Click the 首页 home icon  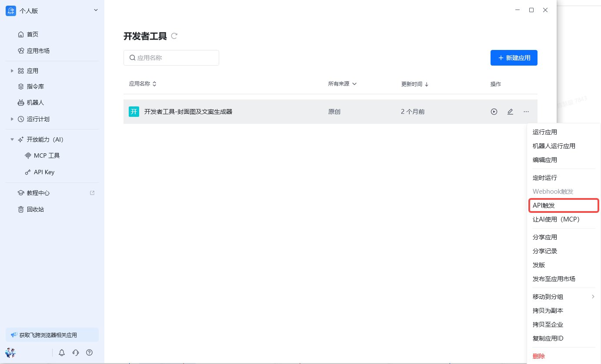tap(20, 34)
